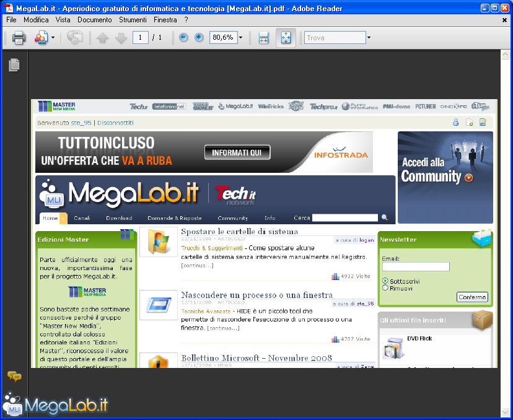Screen dimensions: 513x420
Task: Zoom in with the plus button
Action: pyautogui.click(x=199, y=38)
